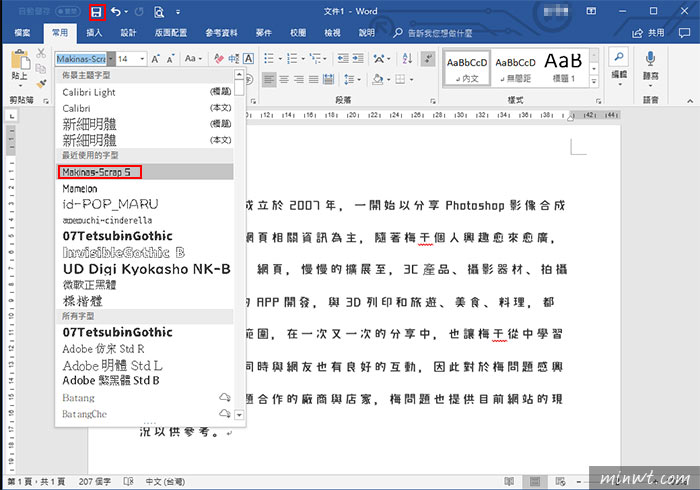Switch to the 參考資料 References tab
The height and width of the screenshot is (490, 700).
pyautogui.click(x=221, y=33)
